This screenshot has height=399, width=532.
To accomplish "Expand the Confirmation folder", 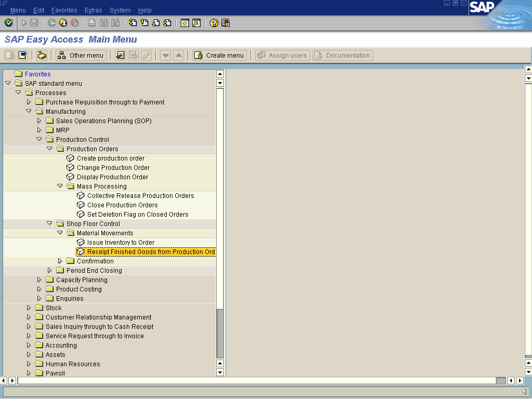I will pos(60,261).
